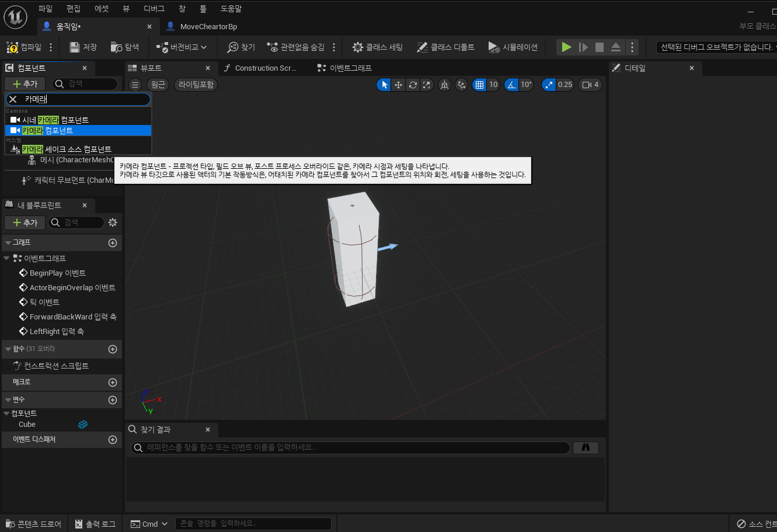Click the Browse (탐색) toolbar button
Viewport: 777px width, 532px height.
[125, 47]
